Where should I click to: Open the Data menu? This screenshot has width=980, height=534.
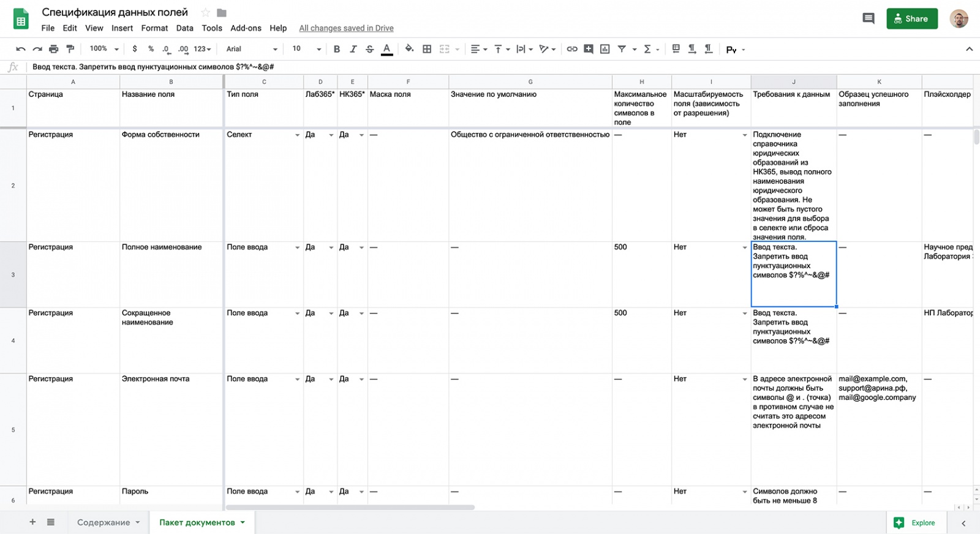184,28
